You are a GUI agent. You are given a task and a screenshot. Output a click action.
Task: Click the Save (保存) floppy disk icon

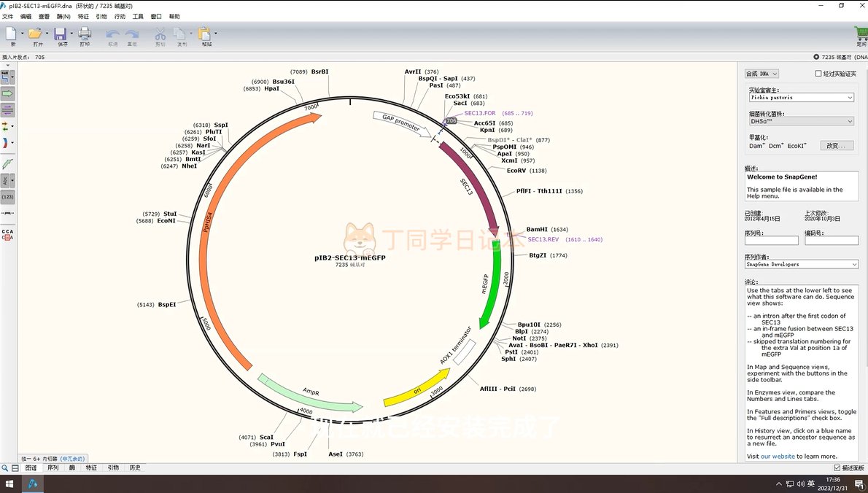[61, 34]
